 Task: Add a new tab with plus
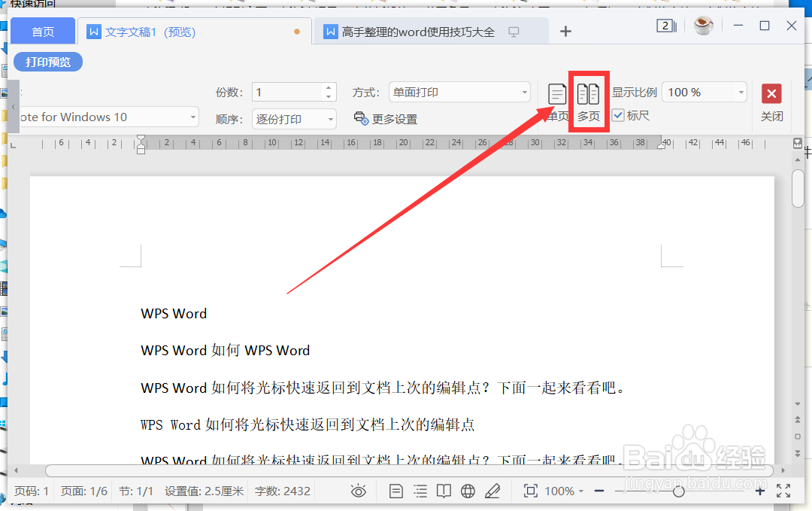coord(565,32)
